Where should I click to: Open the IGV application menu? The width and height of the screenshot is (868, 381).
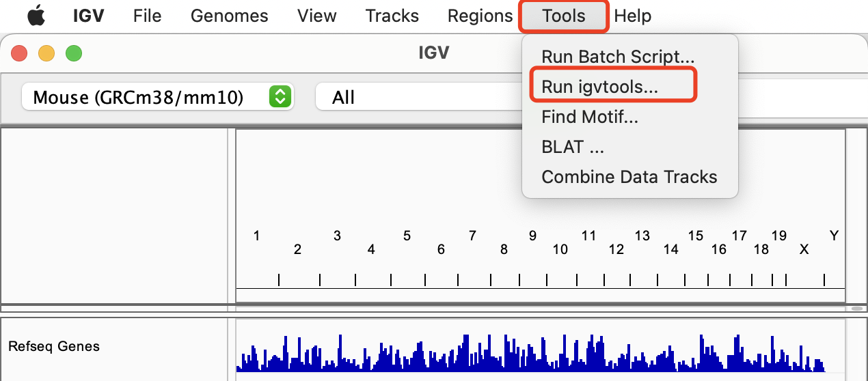(x=89, y=16)
